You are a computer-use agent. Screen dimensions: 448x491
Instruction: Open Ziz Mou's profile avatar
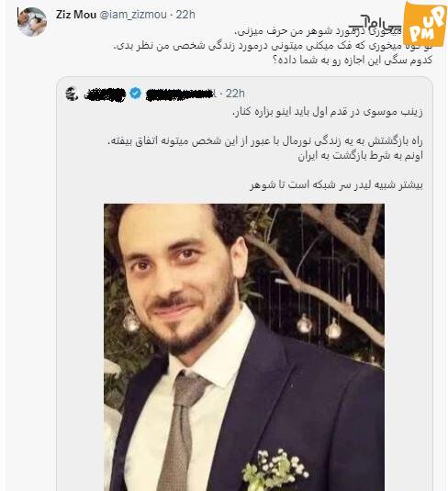[32, 21]
